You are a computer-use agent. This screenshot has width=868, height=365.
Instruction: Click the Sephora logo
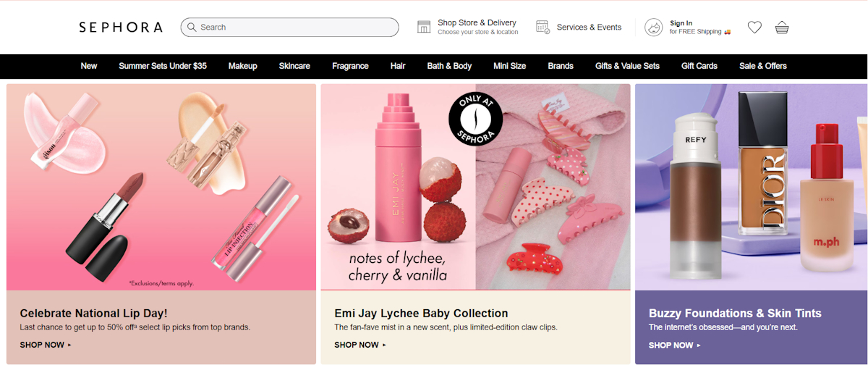(121, 28)
